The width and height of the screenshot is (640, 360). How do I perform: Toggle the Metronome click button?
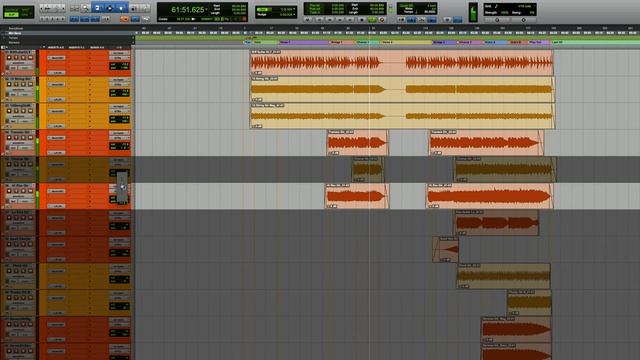point(411,20)
